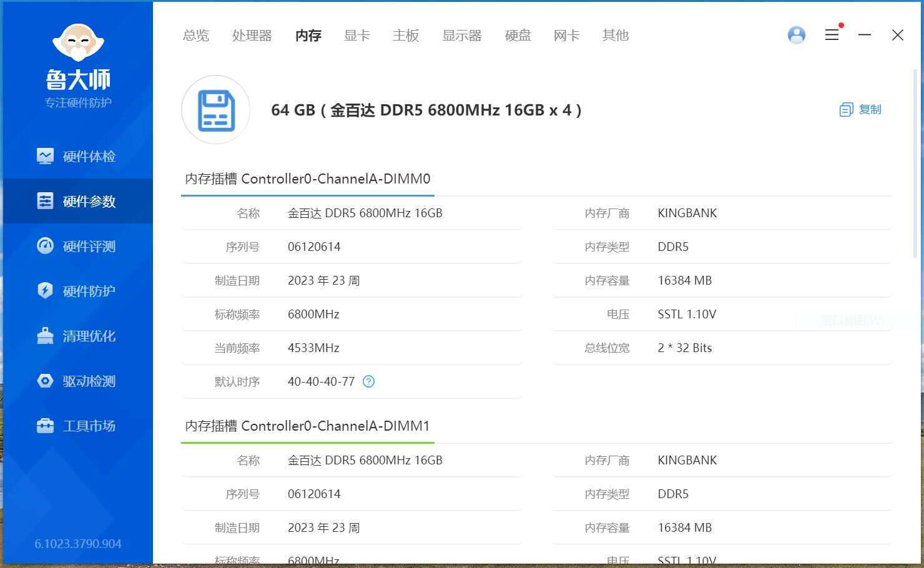This screenshot has width=924, height=568.
Task: Click the 复制 copy button
Action: (860, 110)
